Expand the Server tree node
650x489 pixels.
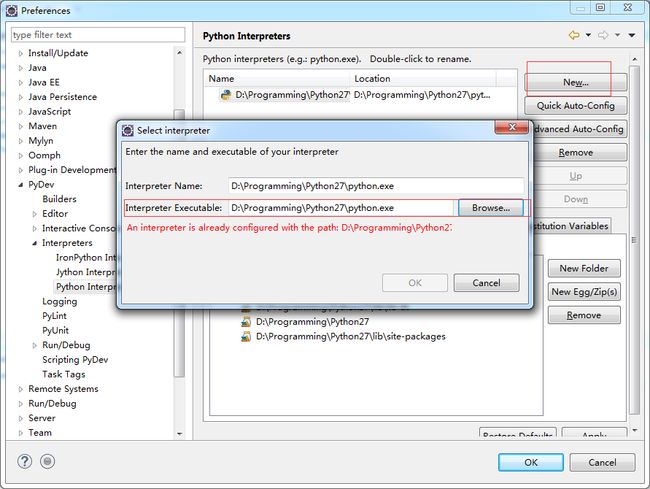point(20,418)
